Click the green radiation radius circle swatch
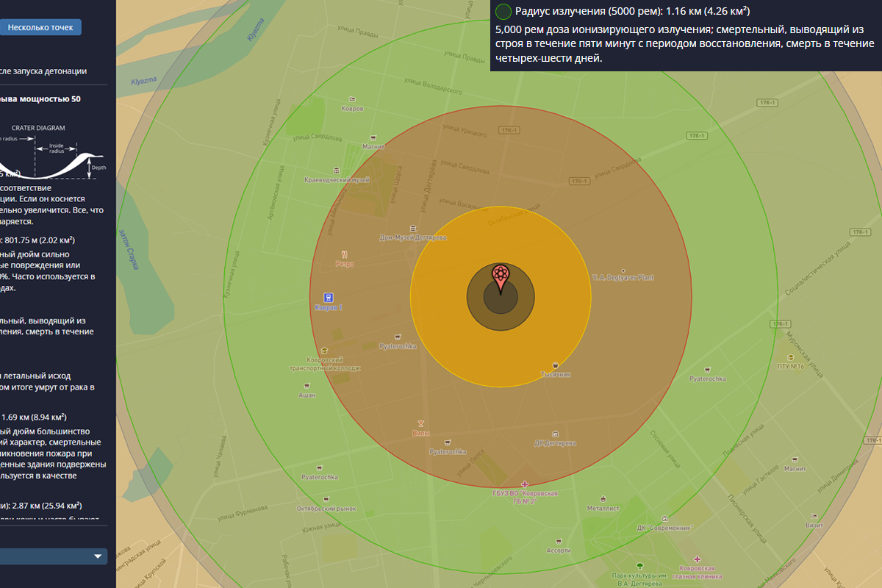This screenshot has height=588, width=882. (x=503, y=11)
